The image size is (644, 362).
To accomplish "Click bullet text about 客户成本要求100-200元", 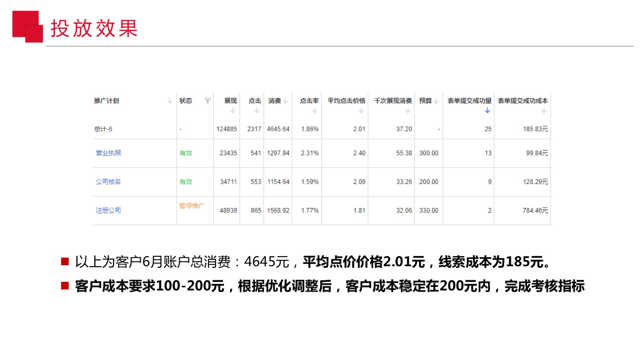I will coord(330,286).
